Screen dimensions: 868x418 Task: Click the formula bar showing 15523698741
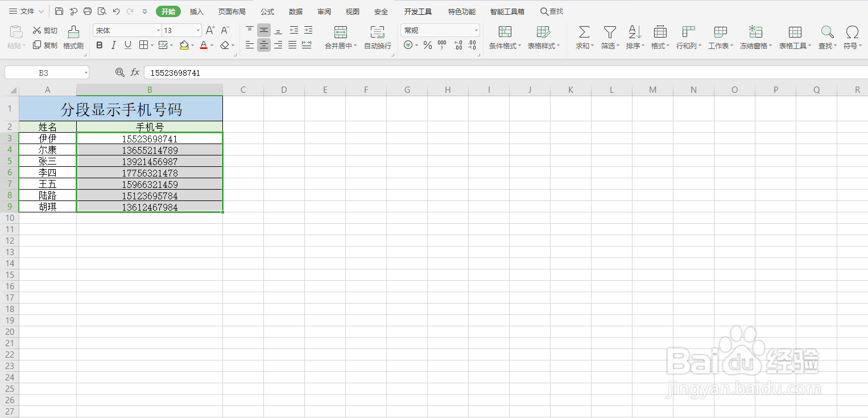(506, 73)
